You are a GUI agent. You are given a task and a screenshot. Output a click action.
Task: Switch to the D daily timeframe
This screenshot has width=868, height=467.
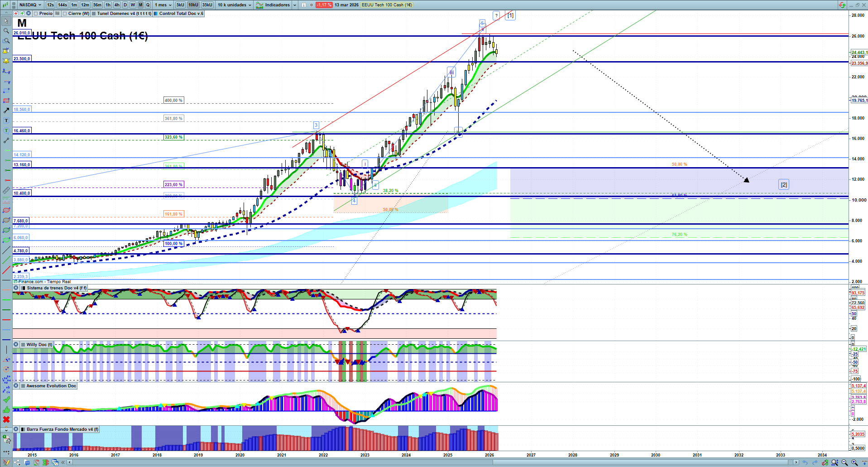[125, 5]
